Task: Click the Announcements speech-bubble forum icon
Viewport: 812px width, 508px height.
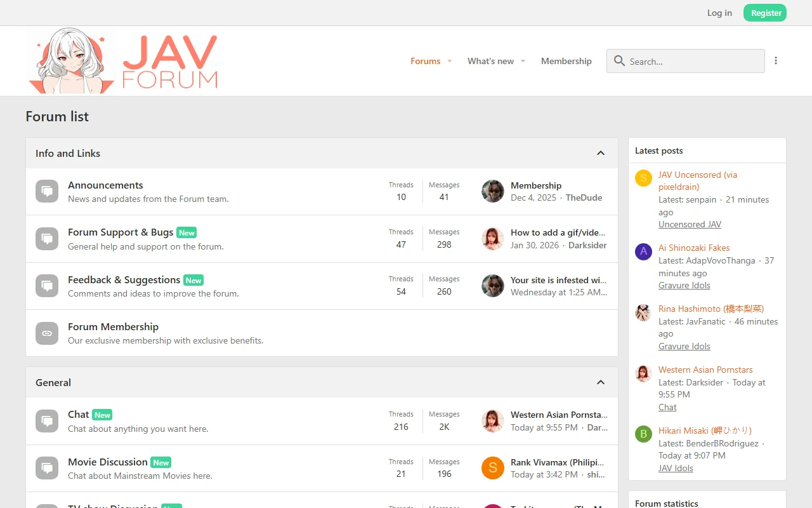Action: click(x=46, y=190)
